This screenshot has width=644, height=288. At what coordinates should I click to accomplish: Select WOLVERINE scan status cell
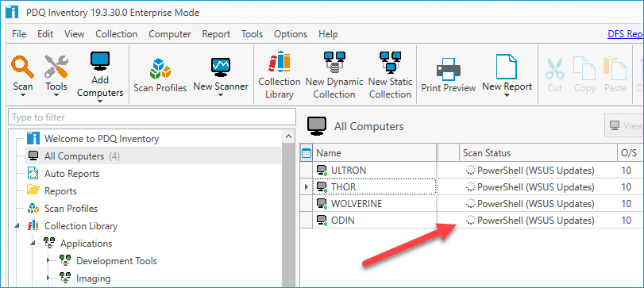(538, 204)
